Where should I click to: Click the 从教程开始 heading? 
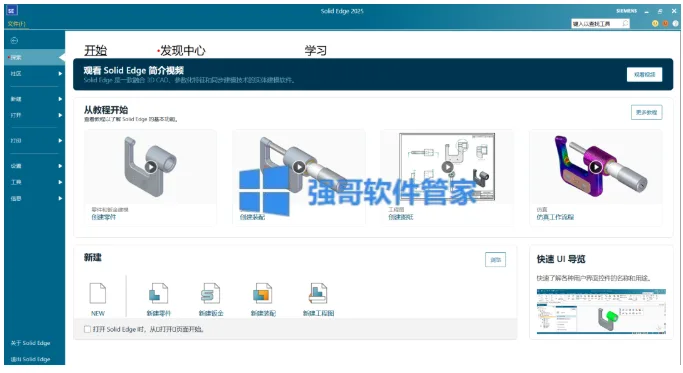(x=106, y=110)
